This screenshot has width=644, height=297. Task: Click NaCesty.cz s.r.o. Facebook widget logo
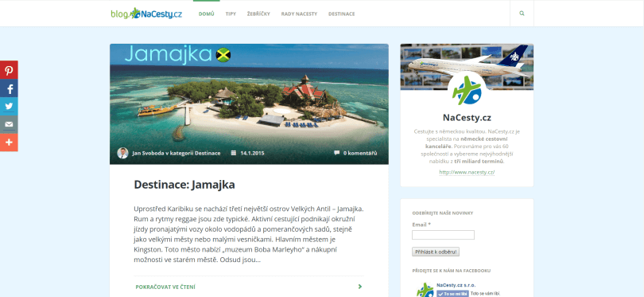[425, 290]
